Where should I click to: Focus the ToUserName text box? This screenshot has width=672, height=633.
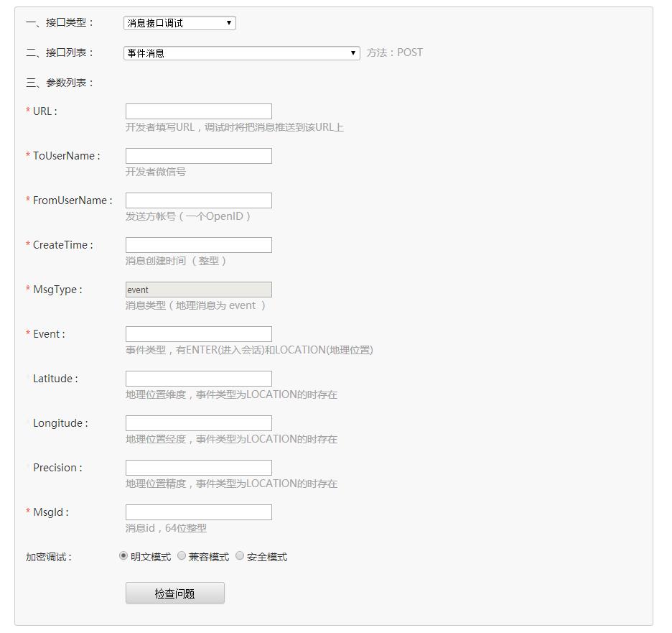click(198, 155)
